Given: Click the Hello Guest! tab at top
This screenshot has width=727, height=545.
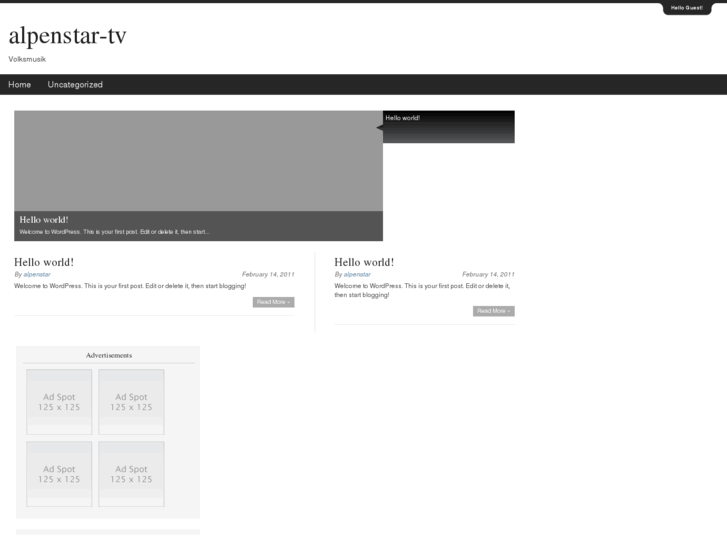Looking at the screenshot, I should (687, 8).
